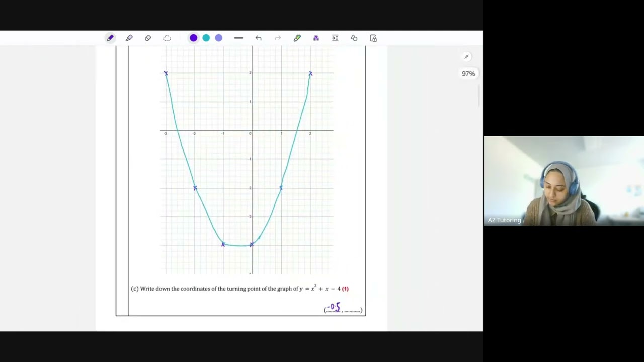The height and width of the screenshot is (362, 644).
Task: Choose the dark purple ink color
Action: (194, 38)
